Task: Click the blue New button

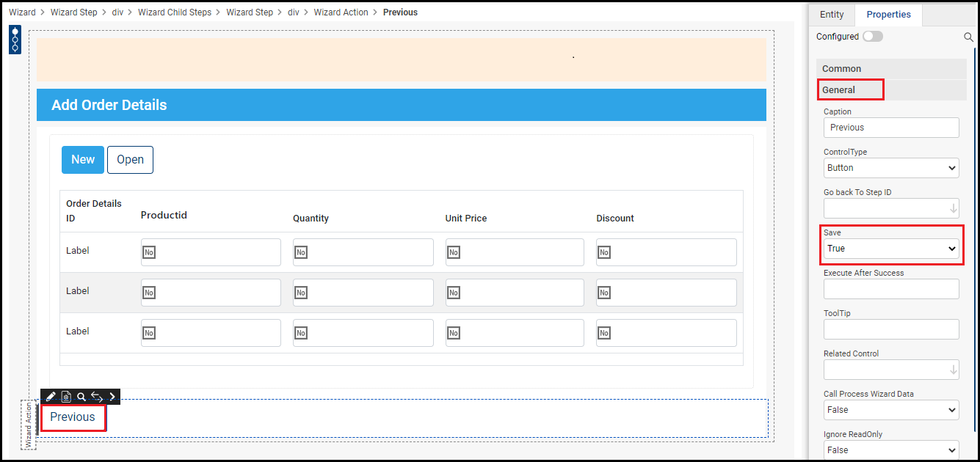Action: tap(83, 160)
